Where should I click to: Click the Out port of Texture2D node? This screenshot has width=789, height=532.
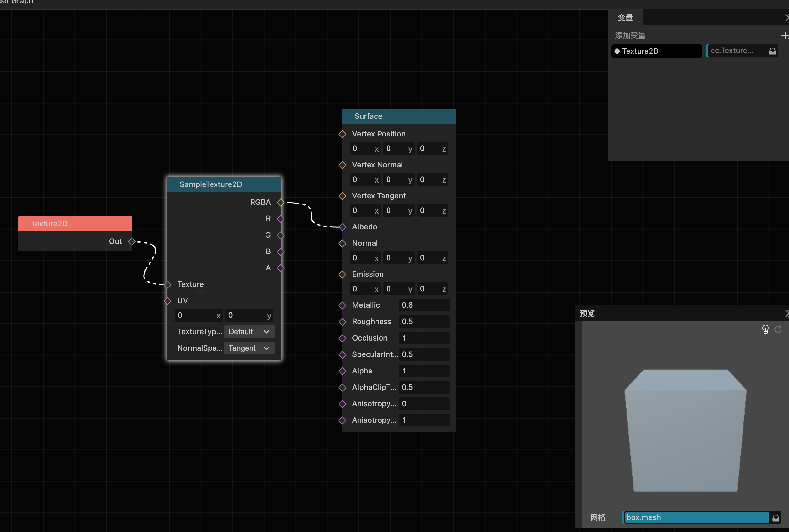tap(132, 242)
